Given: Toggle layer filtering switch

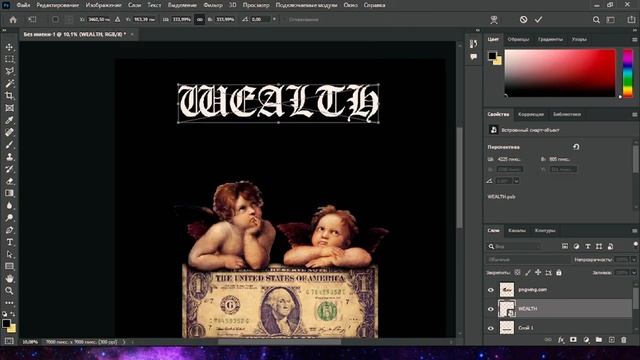Looking at the screenshot, I should pyautogui.click(x=636, y=244).
